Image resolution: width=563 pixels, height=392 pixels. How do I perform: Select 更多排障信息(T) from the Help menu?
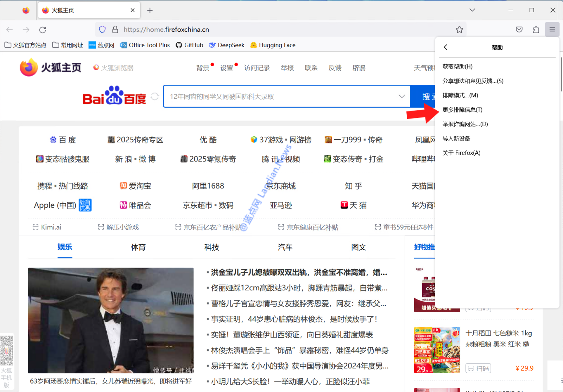click(462, 110)
